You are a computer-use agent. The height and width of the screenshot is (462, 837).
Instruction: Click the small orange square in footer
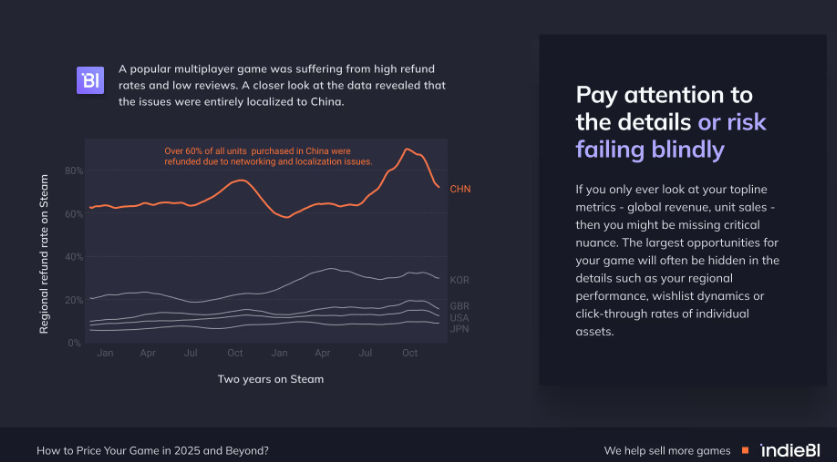coord(743,451)
